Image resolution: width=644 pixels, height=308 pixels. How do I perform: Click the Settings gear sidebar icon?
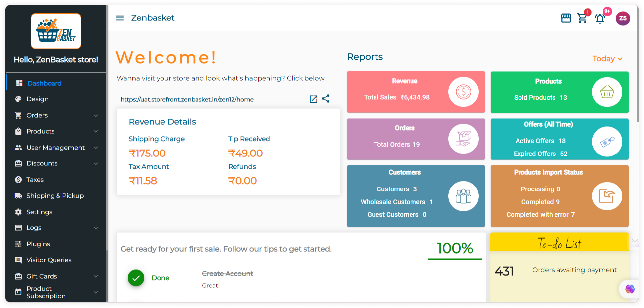point(18,212)
